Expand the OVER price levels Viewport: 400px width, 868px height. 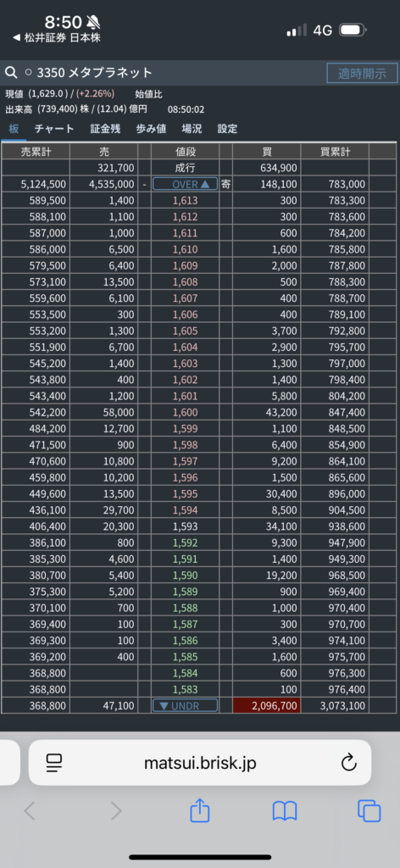[185, 184]
